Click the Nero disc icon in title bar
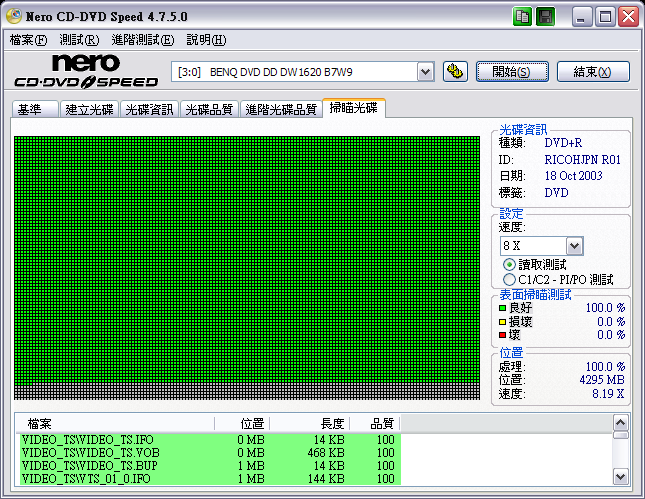This screenshot has width=645, height=499. click(x=14, y=16)
